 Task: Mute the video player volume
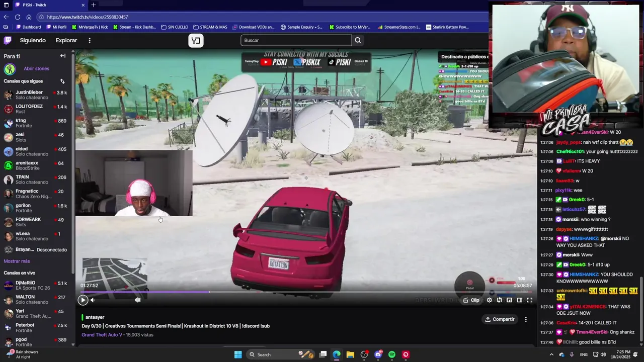tap(93, 300)
